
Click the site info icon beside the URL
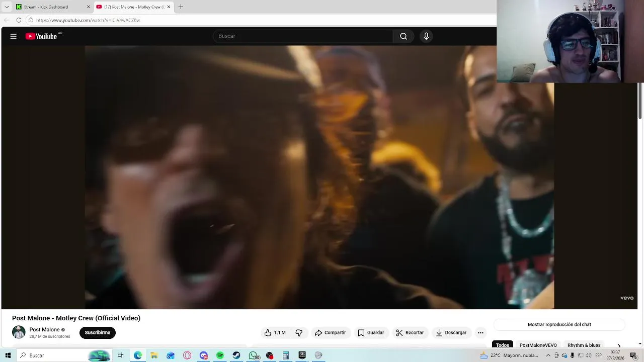(31, 20)
